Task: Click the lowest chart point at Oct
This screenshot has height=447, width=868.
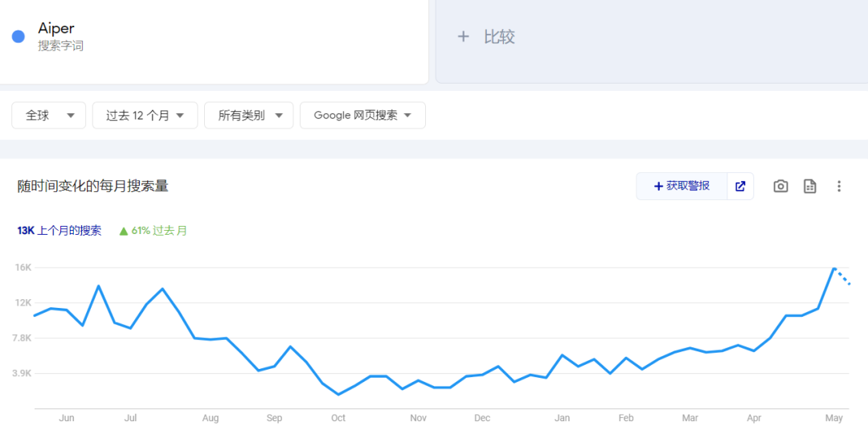Action: [338, 394]
